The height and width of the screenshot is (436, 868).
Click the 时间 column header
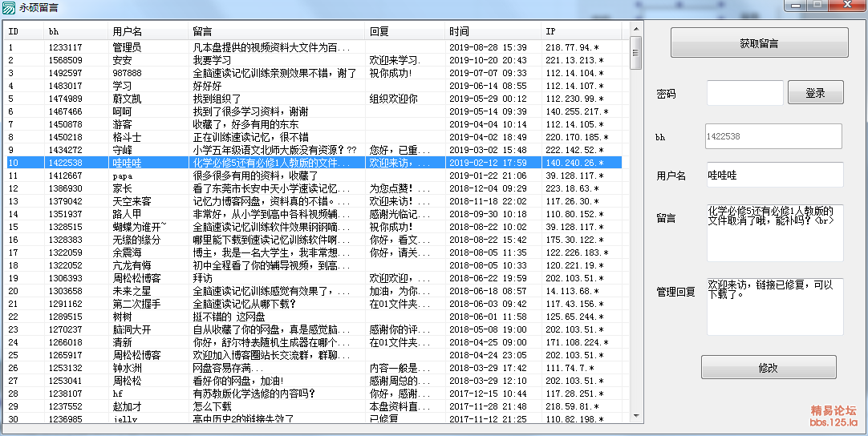click(493, 31)
